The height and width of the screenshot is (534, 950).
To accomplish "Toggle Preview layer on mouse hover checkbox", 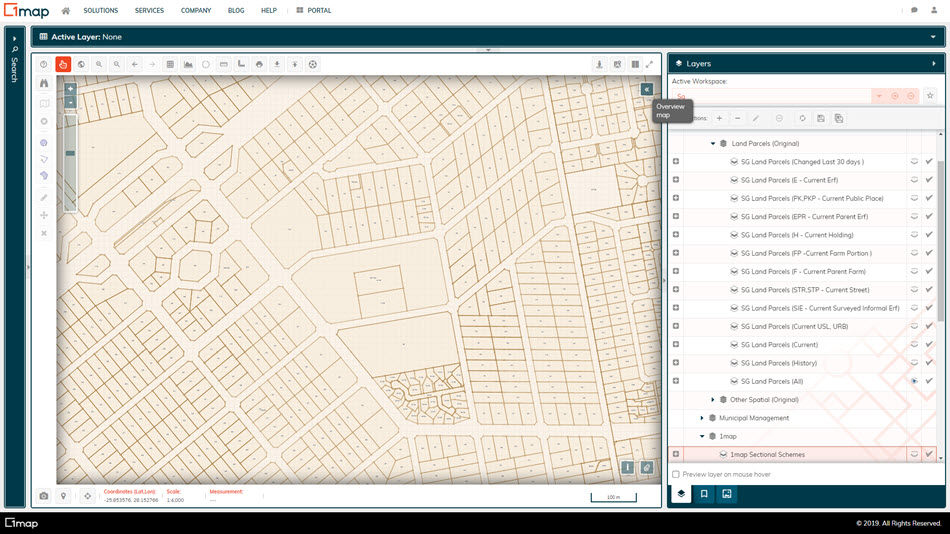I will point(676,475).
